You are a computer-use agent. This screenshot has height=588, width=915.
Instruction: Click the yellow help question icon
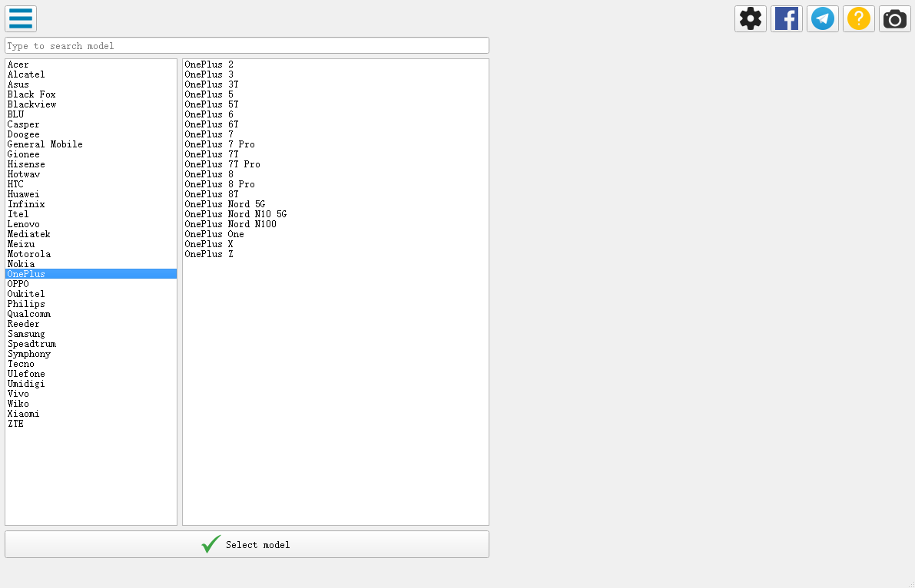click(x=858, y=18)
